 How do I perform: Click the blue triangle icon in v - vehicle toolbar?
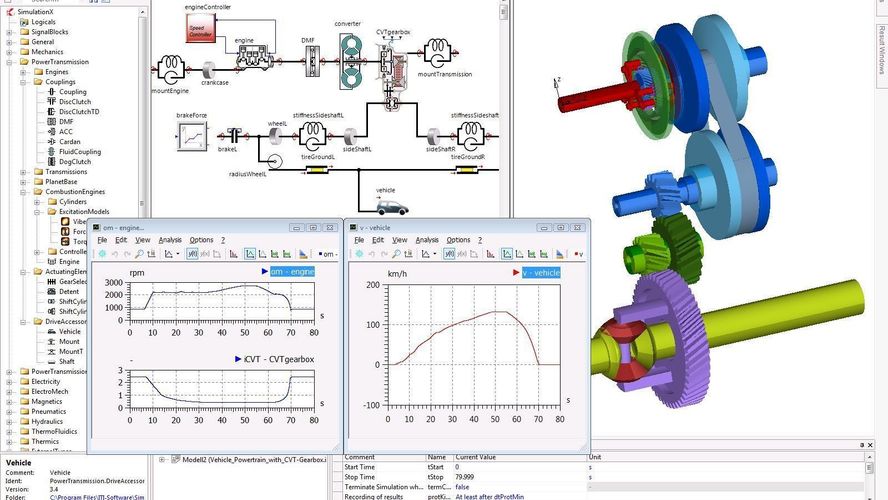[560, 254]
